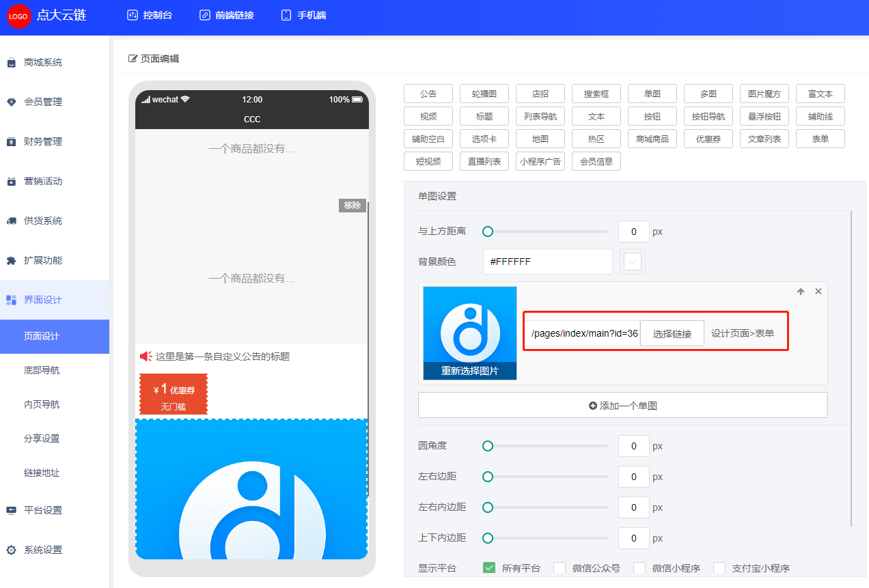
Task: Add 单图 component
Action: (x=652, y=94)
